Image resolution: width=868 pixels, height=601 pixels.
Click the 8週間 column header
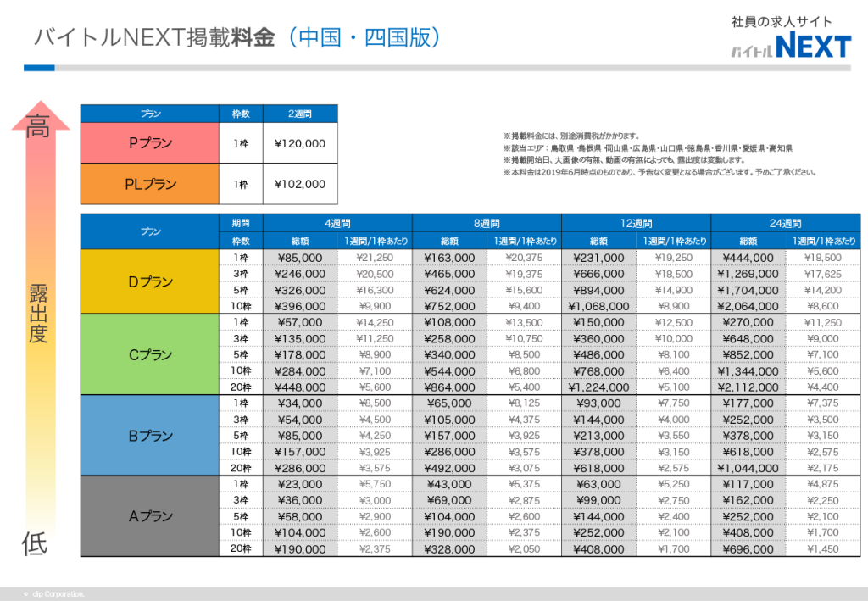487,223
